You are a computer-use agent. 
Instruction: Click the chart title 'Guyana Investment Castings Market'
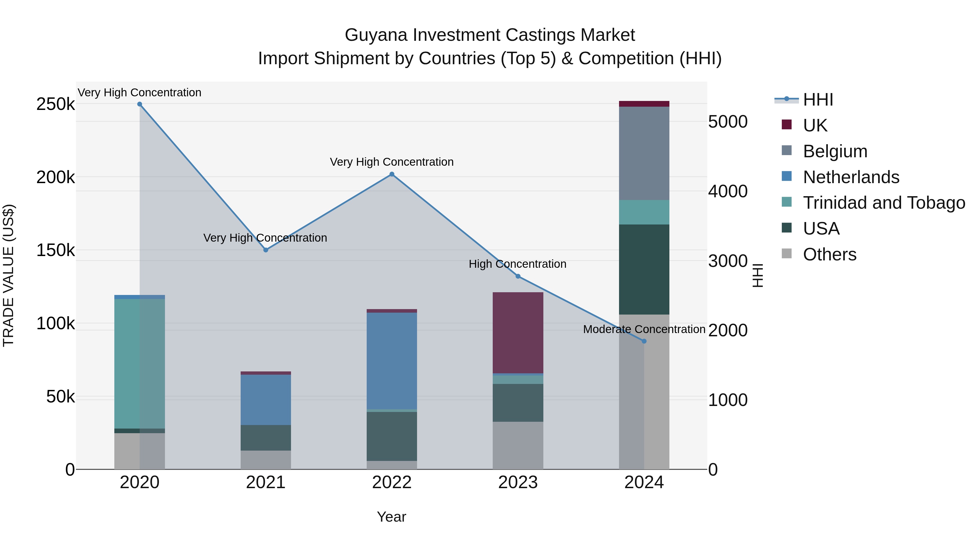tap(490, 35)
